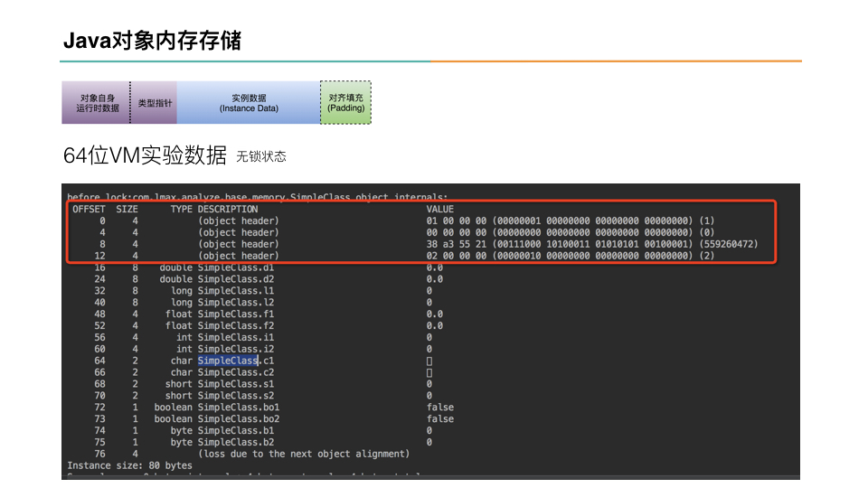Click int SimpleClass.i2
This screenshot has width=868, height=488.
tap(225, 349)
